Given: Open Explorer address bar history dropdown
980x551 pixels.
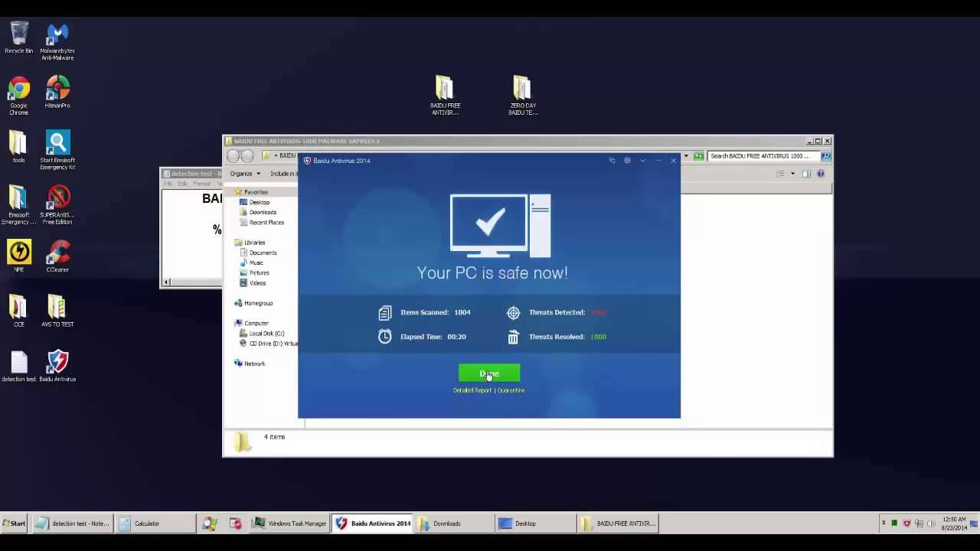Looking at the screenshot, I should (686, 156).
